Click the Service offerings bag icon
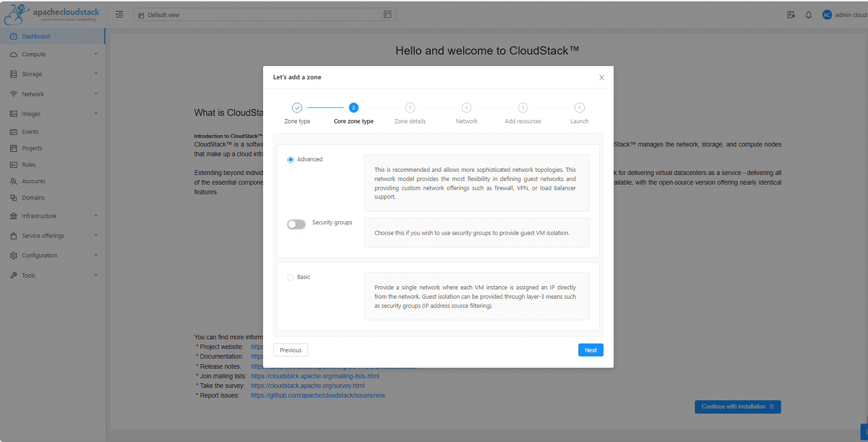The height and width of the screenshot is (442, 868). pos(13,236)
